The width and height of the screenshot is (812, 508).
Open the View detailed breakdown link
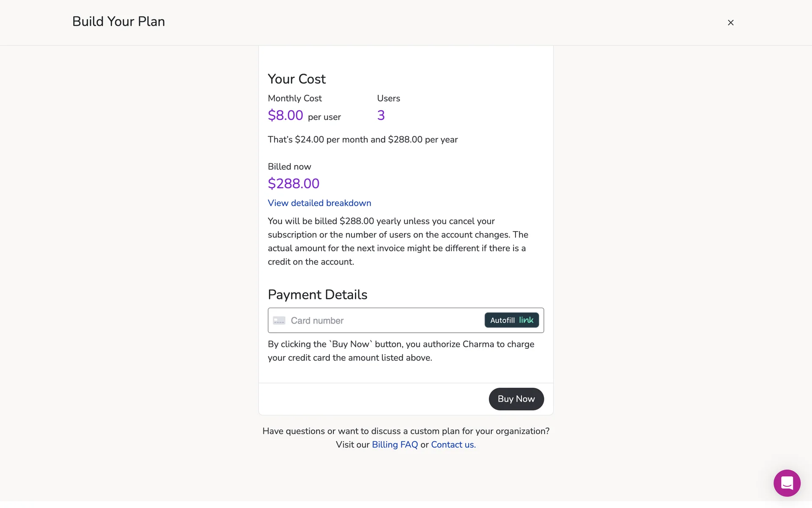click(319, 203)
